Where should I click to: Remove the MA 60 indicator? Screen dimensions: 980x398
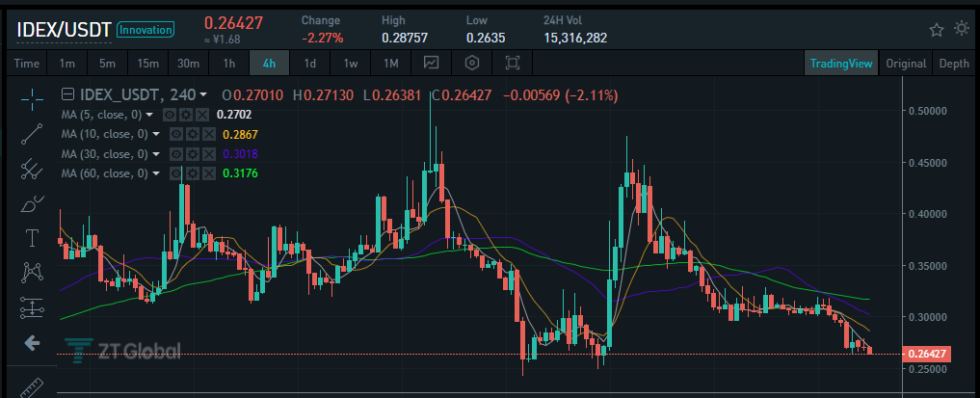click(x=209, y=173)
